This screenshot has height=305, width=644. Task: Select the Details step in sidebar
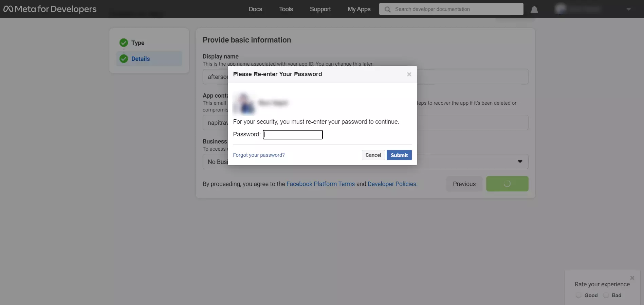(x=149, y=58)
